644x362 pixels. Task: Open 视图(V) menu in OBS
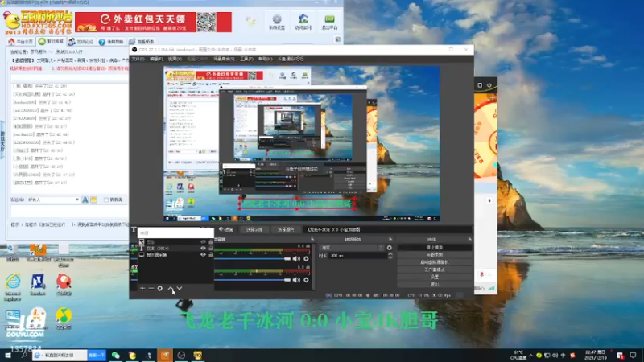[175, 59]
